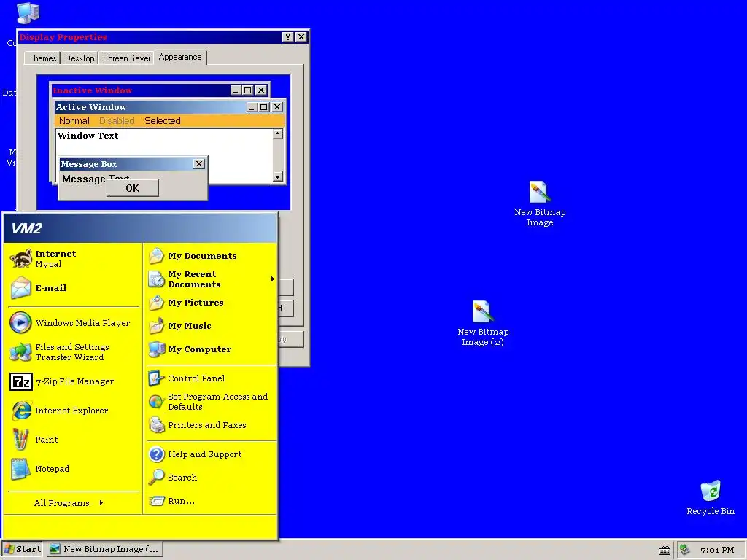Viewport: 747px width, 560px height.
Task: Switch to Screen Saver tab
Action: click(x=126, y=58)
